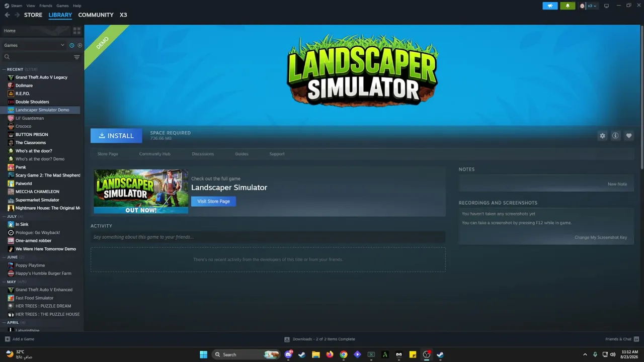This screenshot has width=644, height=362.
Task: Open Sticky Notes from the taskbar
Action: coord(413,354)
